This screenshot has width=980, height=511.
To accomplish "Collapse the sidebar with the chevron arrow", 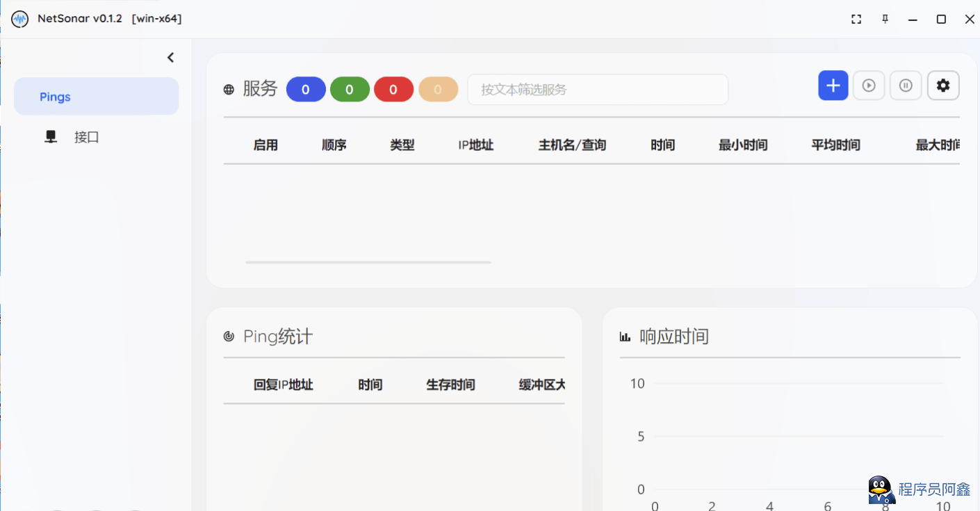I will [170, 58].
